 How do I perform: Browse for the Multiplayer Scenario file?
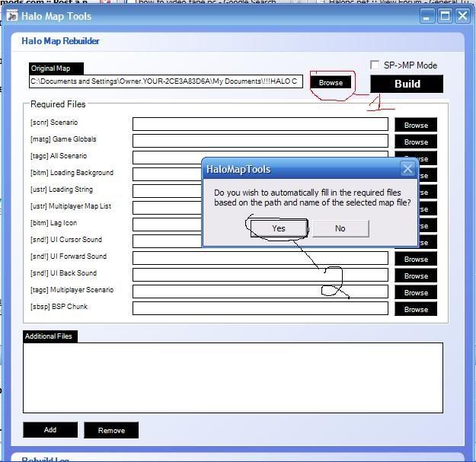tap(416, 292)
